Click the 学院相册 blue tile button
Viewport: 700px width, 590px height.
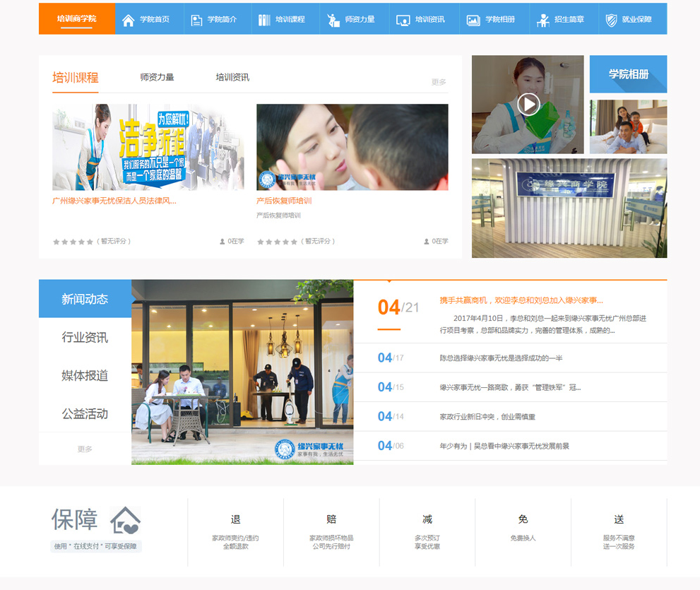coord(628,74)
